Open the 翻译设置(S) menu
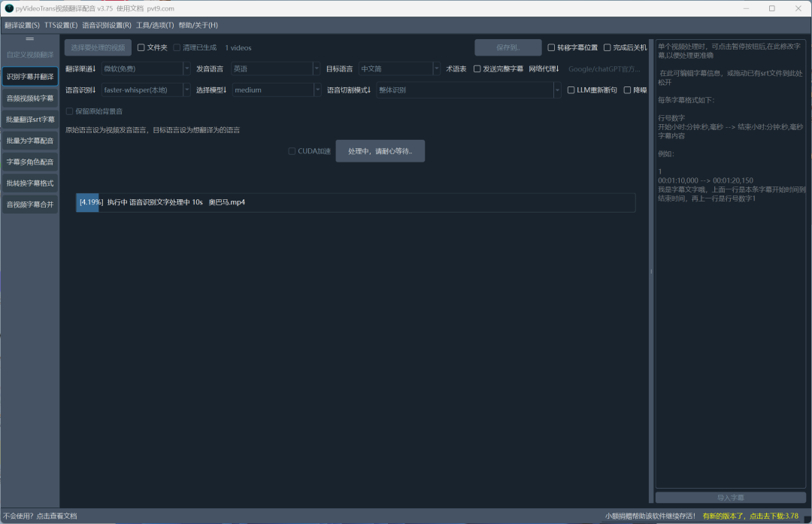 [22, 25]
